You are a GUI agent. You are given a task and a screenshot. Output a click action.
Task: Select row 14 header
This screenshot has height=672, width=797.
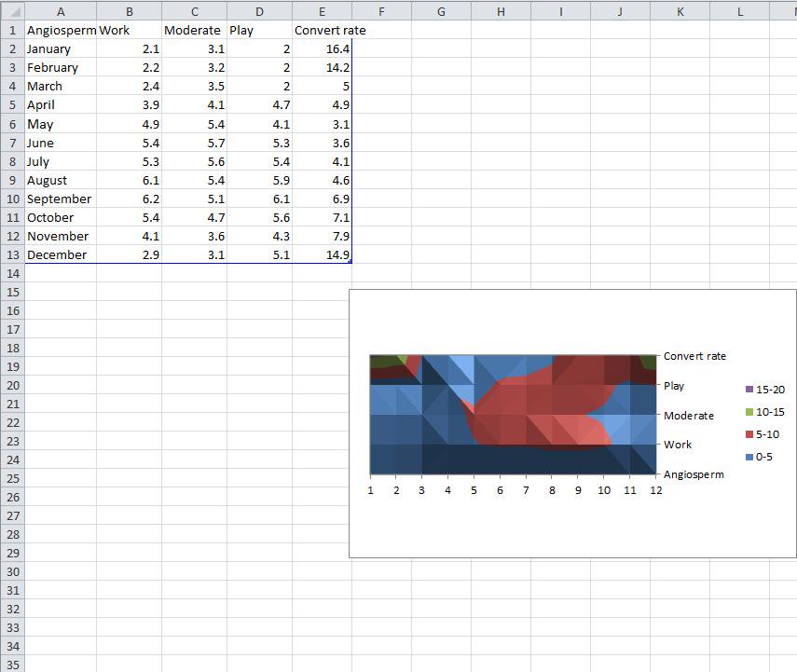(x=12, y=273)
